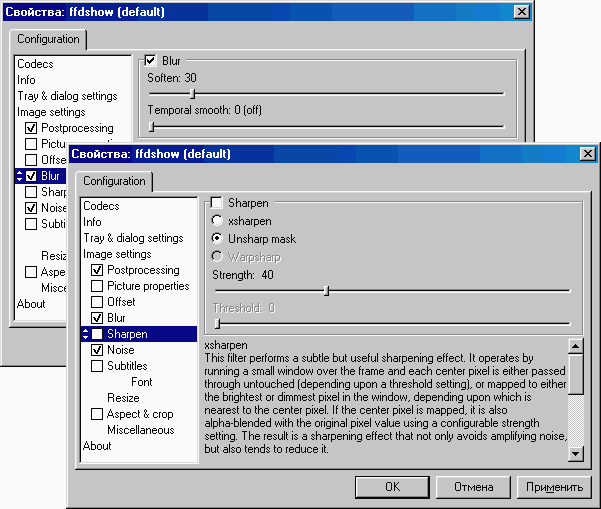Select Offset label in front window tree
This screenshot has width=601, height=509.
[x=121, y=302]
